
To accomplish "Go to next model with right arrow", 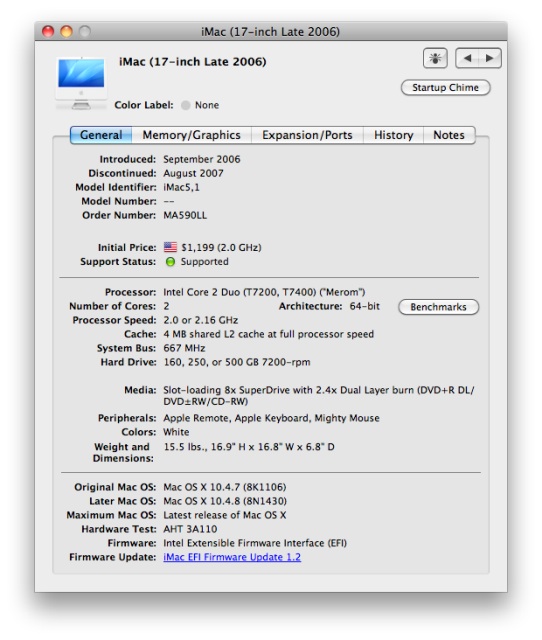I will tap(490, 58).
